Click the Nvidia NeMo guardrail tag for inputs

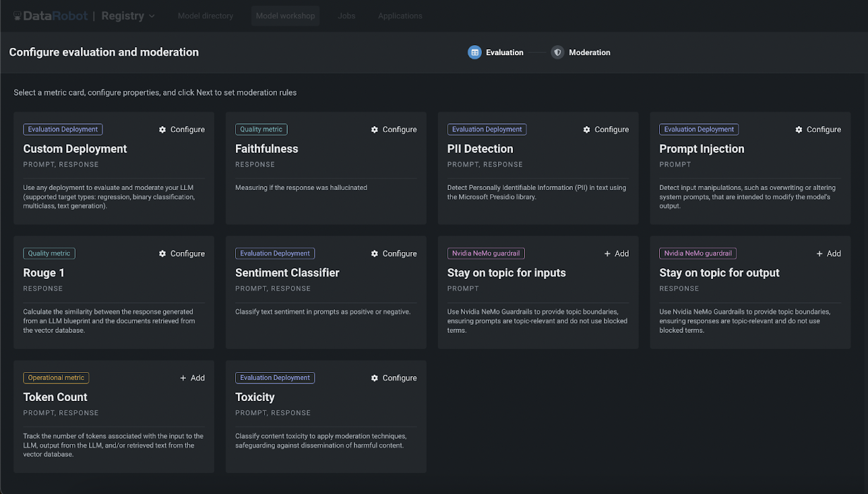click(x=486, y=253)
